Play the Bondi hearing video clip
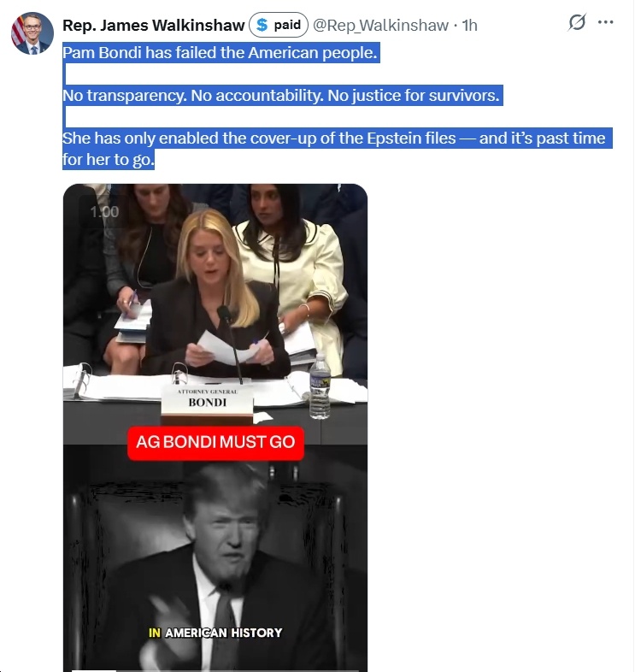The width and height of the screenshot is (641, 672). tap(215, 314)
